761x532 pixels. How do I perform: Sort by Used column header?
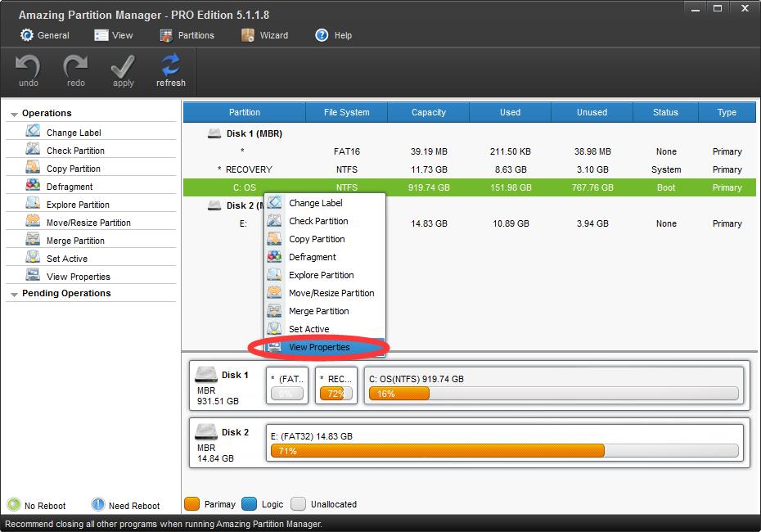(510, 112)
